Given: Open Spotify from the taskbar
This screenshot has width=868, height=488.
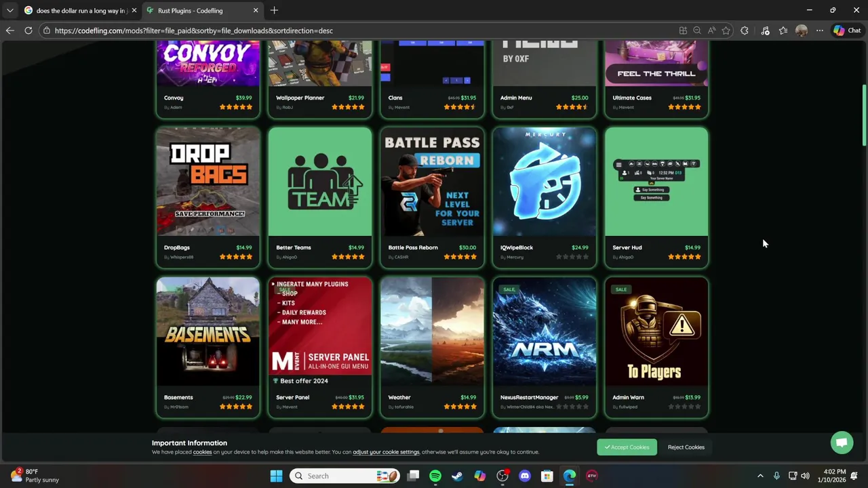Looking at the screenshot, I should point(435,476).
